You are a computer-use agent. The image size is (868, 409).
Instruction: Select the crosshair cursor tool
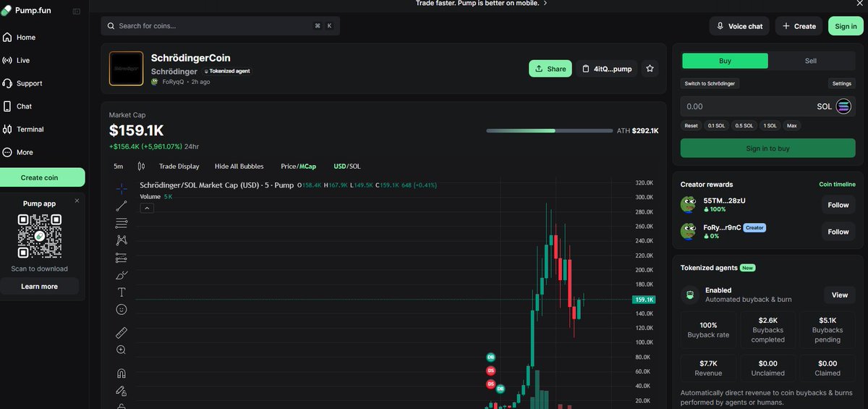122,188
